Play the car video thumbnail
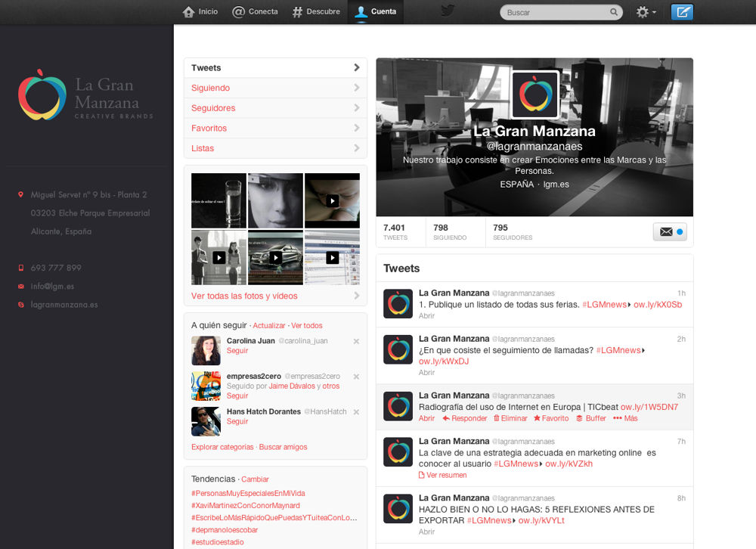The width and height of the screenshot is (756, 549). coord(275,258)
